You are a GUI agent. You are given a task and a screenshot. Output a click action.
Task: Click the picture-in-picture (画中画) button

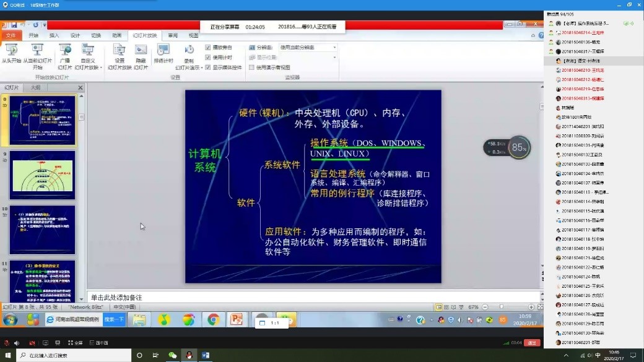click(x=98, y=343)
